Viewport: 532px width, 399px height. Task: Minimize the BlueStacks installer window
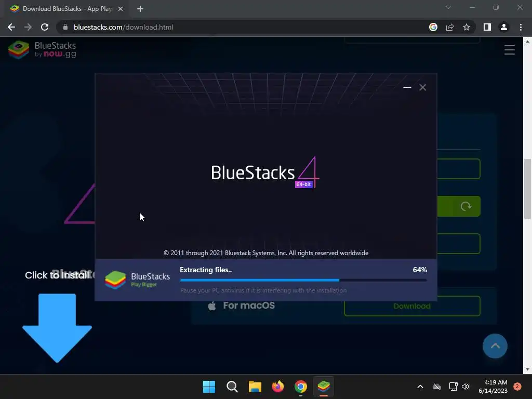407,87
